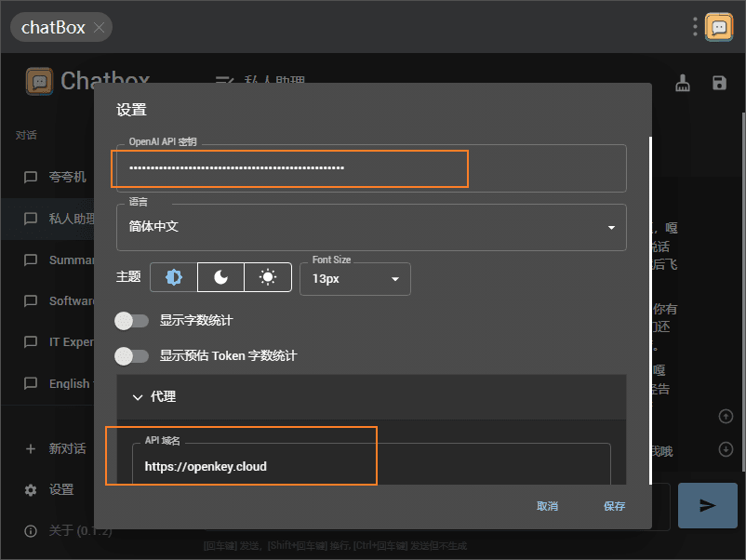
Task: Click the chat message icon beside 夸夸机
Action: tap(31, 177)
